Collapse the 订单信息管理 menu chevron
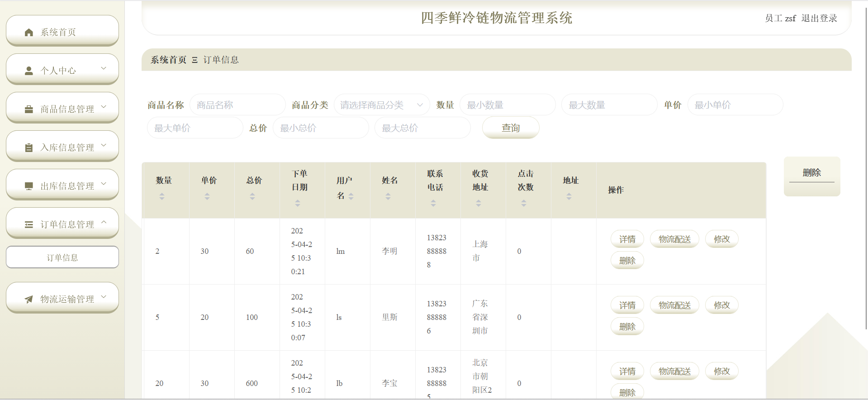The image size is (868, 400). [104, 223]
